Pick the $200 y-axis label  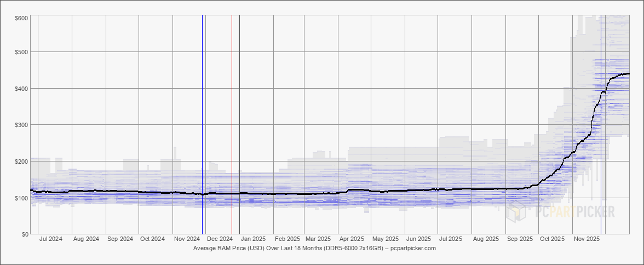click(21, 162)
